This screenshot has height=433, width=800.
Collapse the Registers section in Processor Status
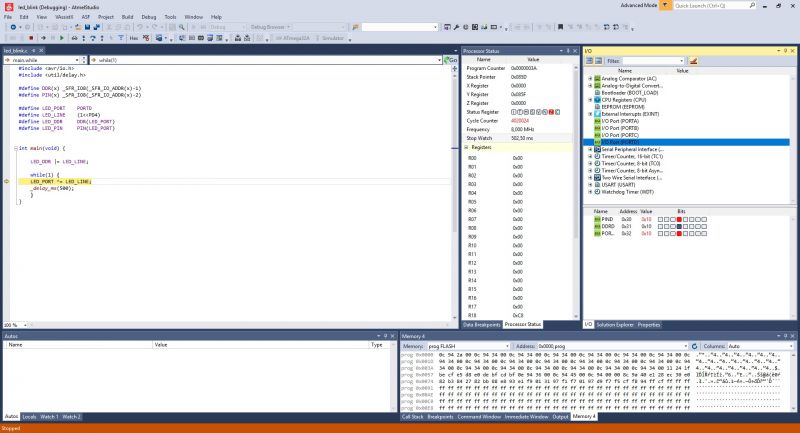point(466,147)
